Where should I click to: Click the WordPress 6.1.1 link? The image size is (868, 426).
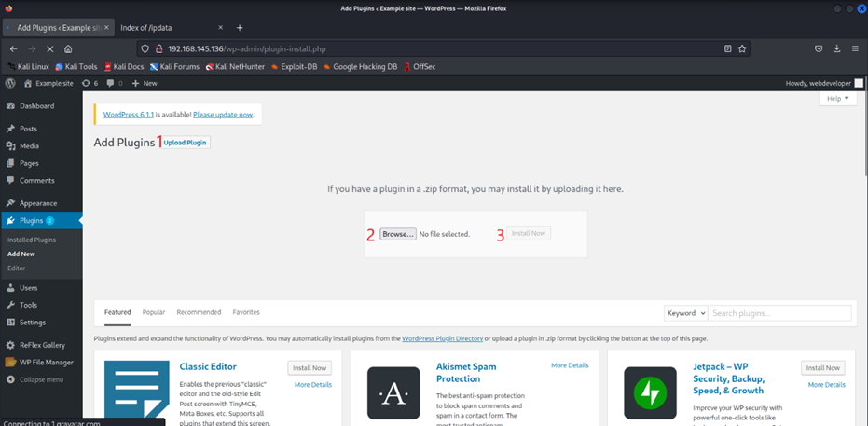pos(129,115)
